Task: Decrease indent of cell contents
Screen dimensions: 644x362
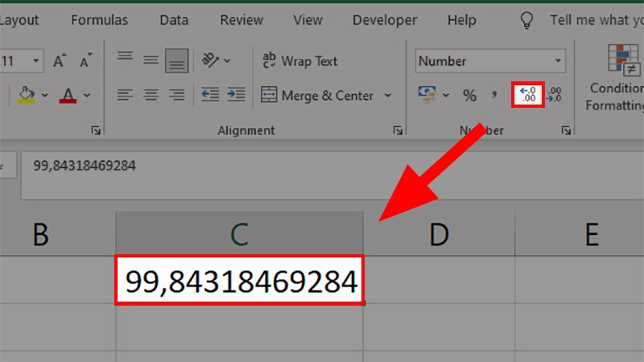Action: (210, 95)
